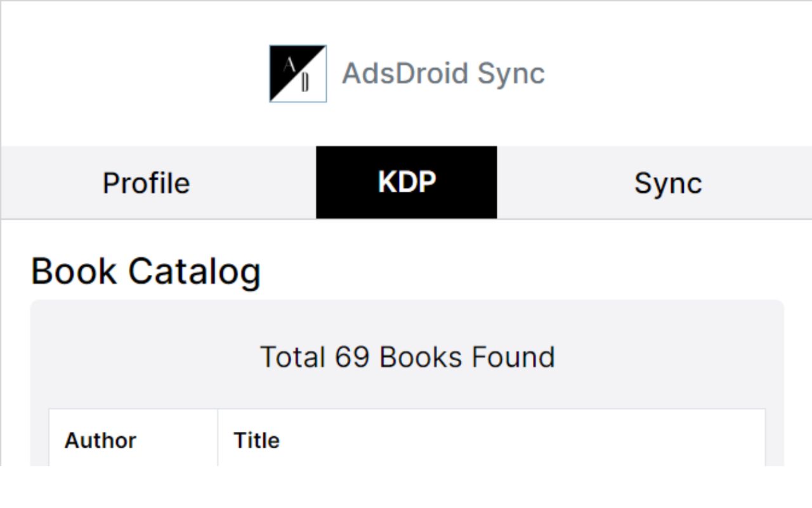Switch to the Sync tab
Screen dimensions: 812x508
pyautogui.click(x=668, y=182)
